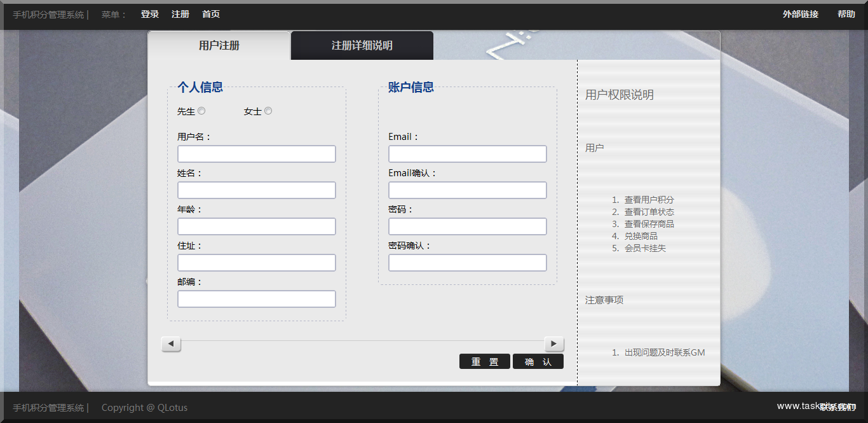Click the left arrow slider control
Viewport: 868px width, 423px height.
[170, 343]
